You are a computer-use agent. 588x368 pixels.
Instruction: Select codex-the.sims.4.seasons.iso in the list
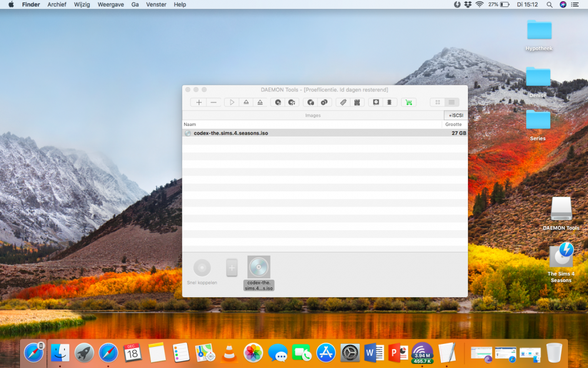pyautogui.click(x=230, y=133)
